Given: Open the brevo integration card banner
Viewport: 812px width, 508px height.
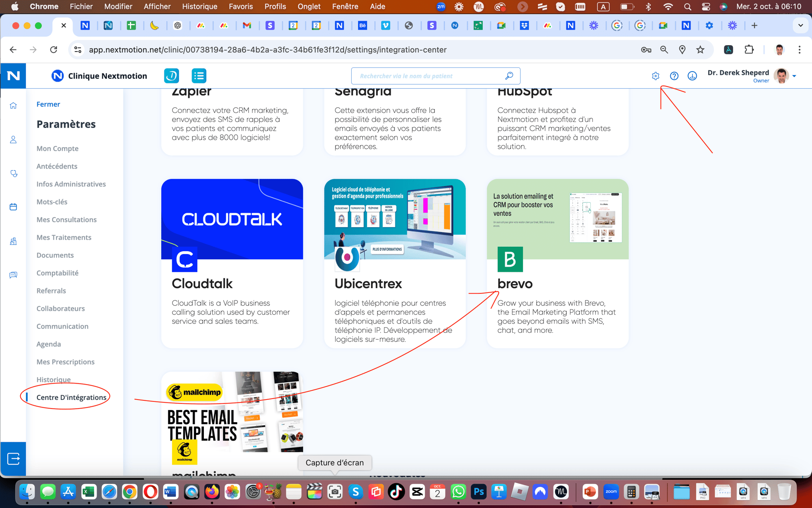Looking at the screenshot, I should [x=557, y=219].
